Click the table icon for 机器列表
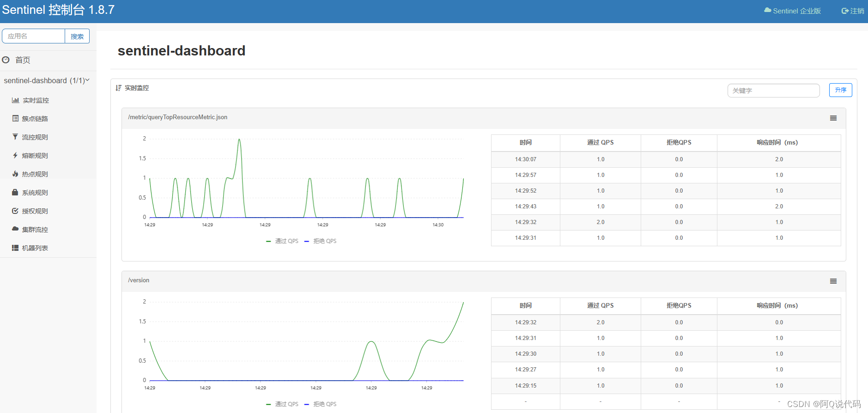868x413 pixels. click(15, 248)
